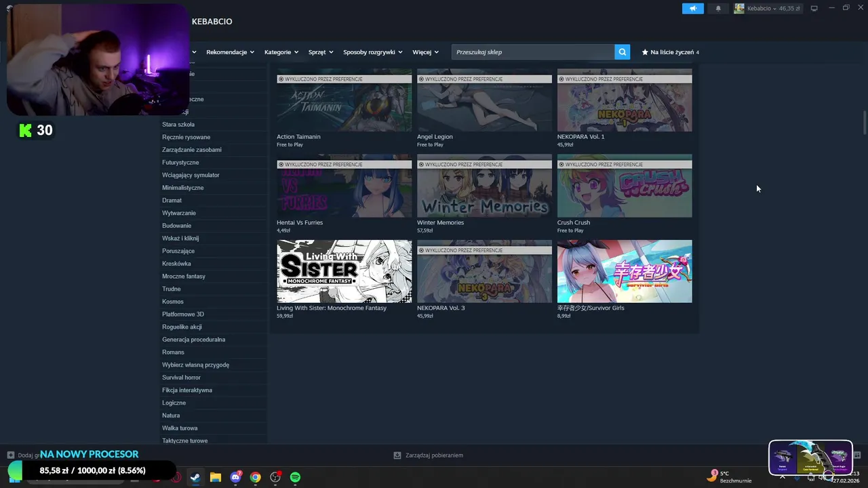Select the Ręcznie rysowane tag

186,137
